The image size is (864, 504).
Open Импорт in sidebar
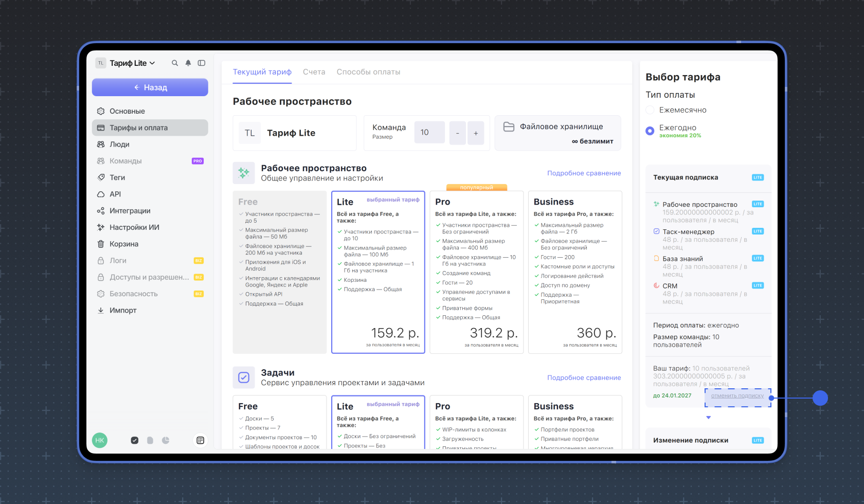(x=150, y=310)
